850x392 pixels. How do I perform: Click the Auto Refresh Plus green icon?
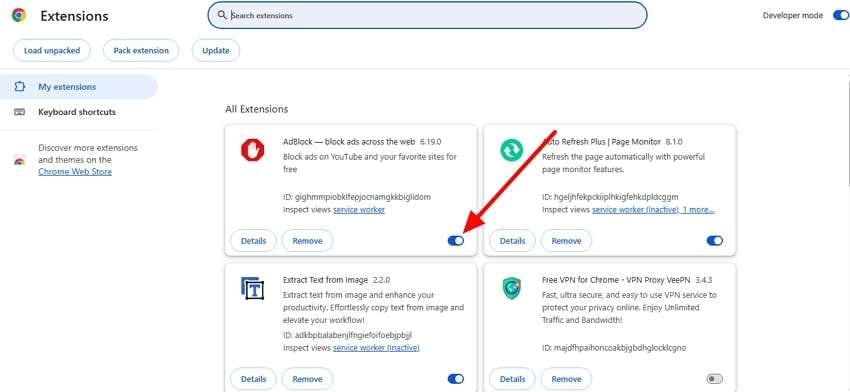pos(511,149)
